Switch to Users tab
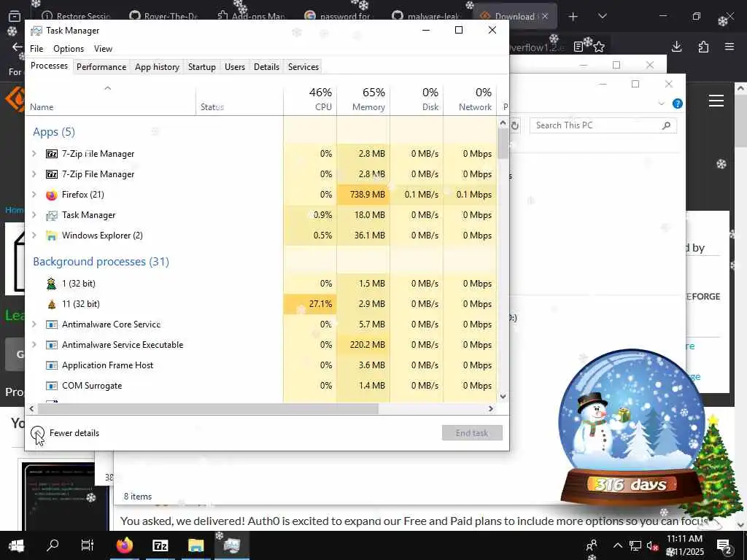The image size is (747, 560). [235, 67]
